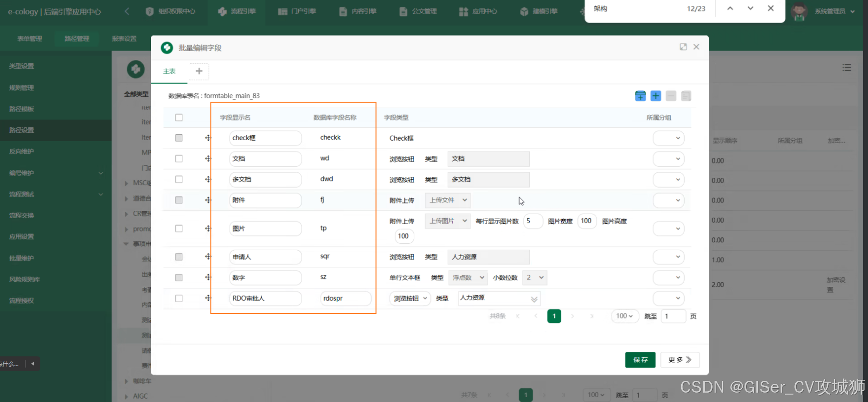This screenshot has height=402, width=868.
Task: Open the 小数位数 decimal places dropdown
Action: click(535, 278)
